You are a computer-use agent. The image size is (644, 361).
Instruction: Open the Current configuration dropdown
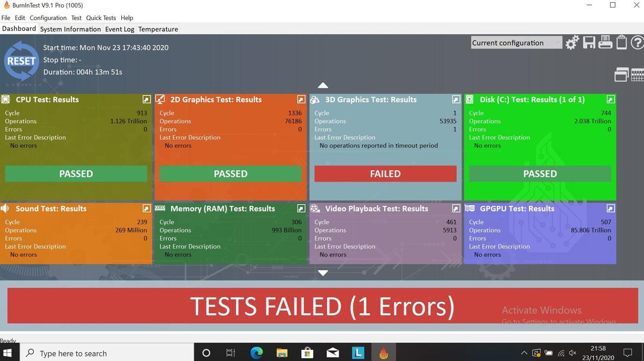516,43
